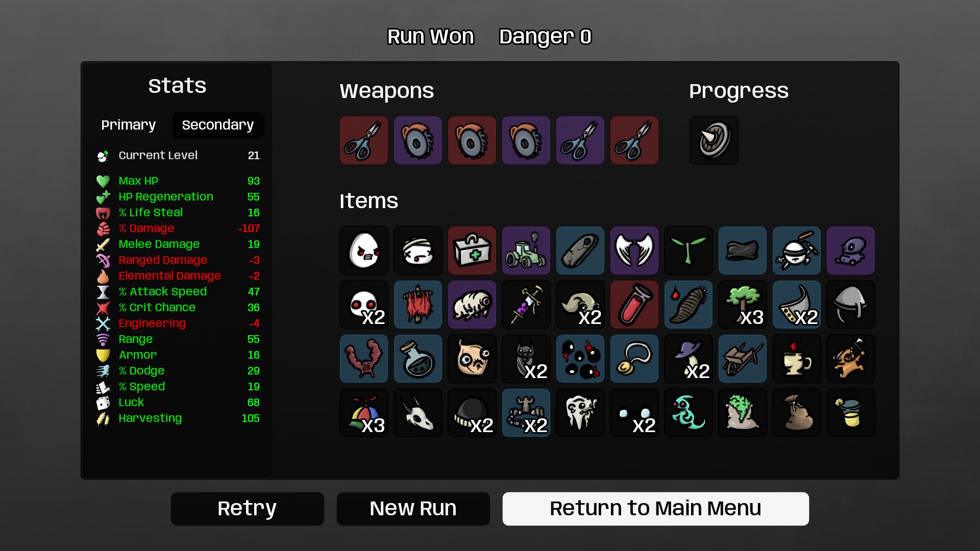Select the coffee cup item
This screenshot has height=551, width=980.
(x=797, y=359)
